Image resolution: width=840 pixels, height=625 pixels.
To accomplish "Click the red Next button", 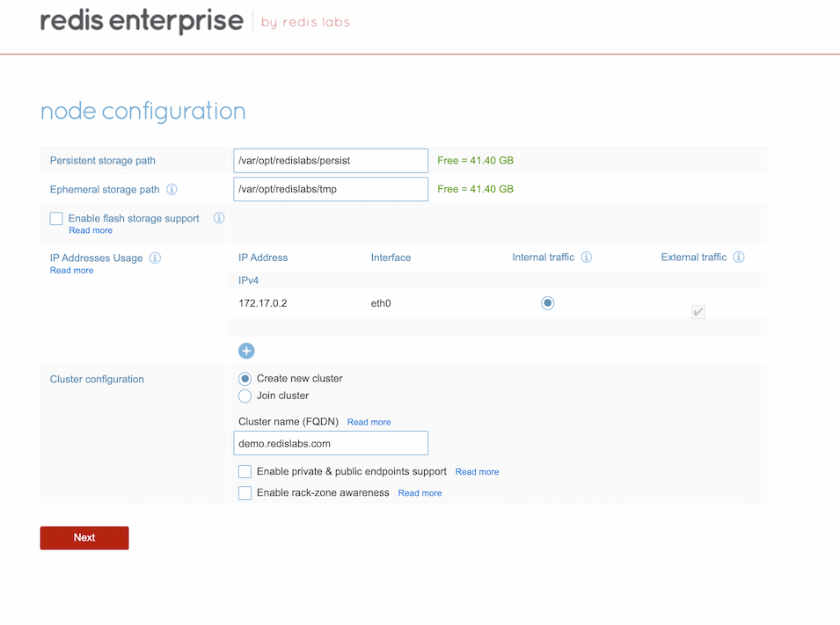I will [84, 538].
